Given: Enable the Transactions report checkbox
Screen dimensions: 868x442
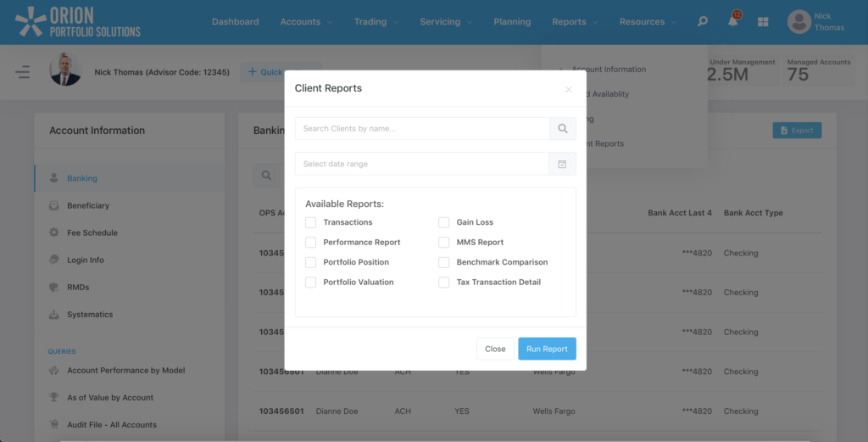Looking at the screenshot, I should click(x=311, y=222).
